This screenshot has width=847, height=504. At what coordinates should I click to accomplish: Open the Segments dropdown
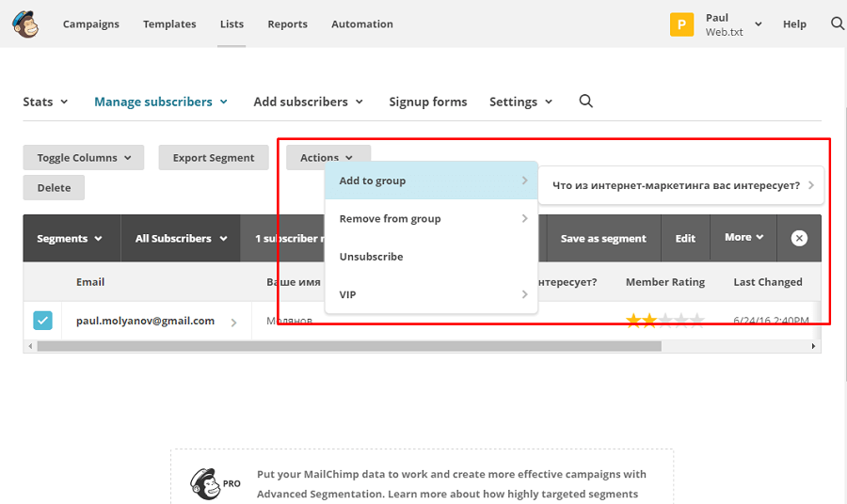(x=70, y=239)
